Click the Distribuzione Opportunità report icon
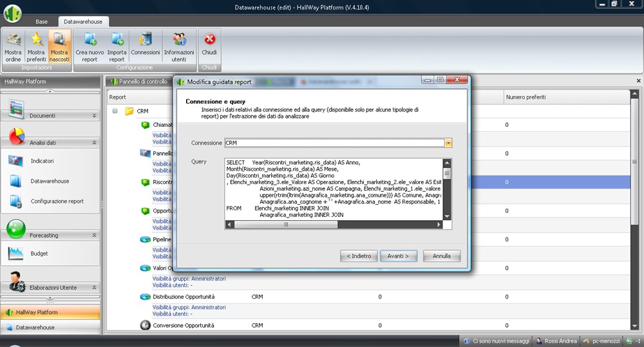This screenshot has height=347, width=644. tap(146, 297)
